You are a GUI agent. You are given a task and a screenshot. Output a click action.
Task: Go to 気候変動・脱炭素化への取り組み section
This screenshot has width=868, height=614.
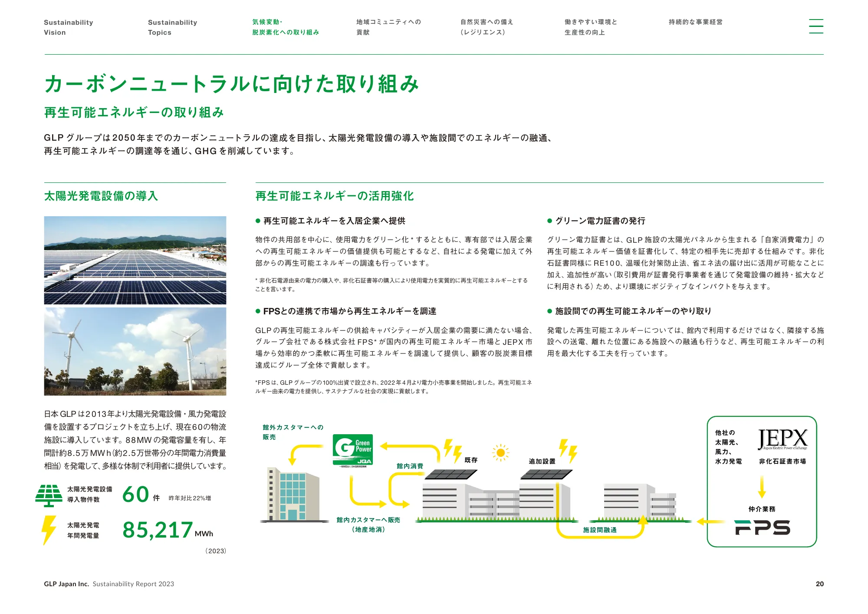click(285, 27)
